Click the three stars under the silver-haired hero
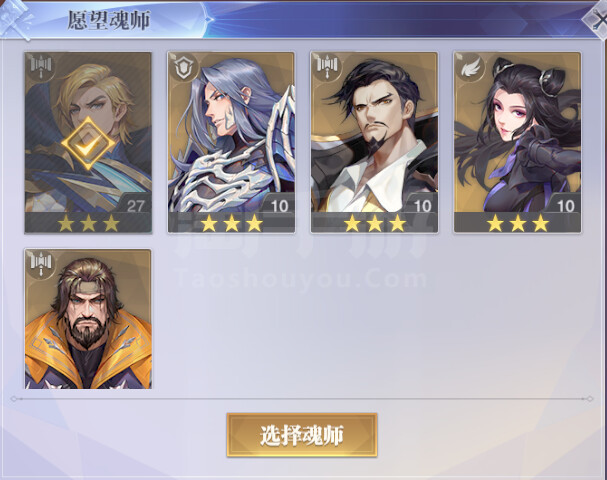This screenshot has width=607, height=480. click(x=231, y=223)
